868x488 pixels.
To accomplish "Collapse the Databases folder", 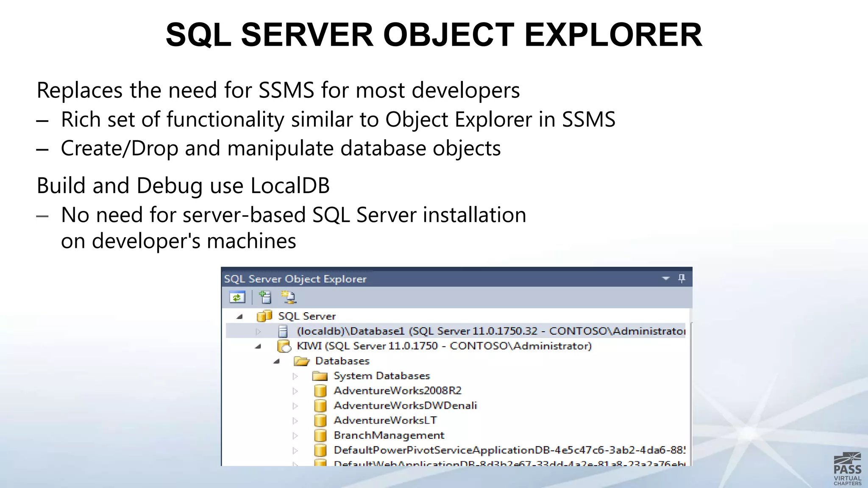I will (x=277, y=361).
